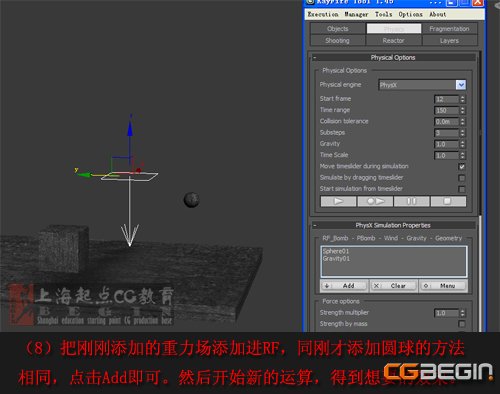Click the Add button
Image resolution: width=500 pixels, height=394 pixels.
coord(344,286)
